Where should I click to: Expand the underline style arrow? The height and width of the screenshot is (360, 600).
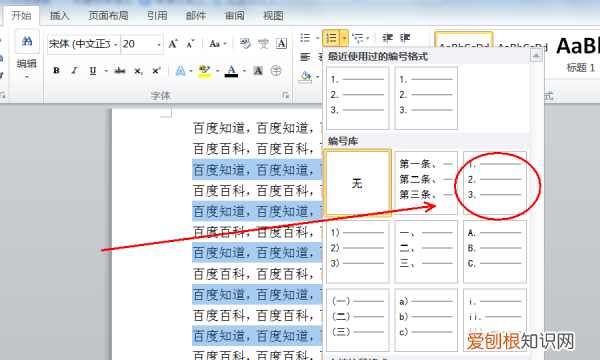click(106, 71)
